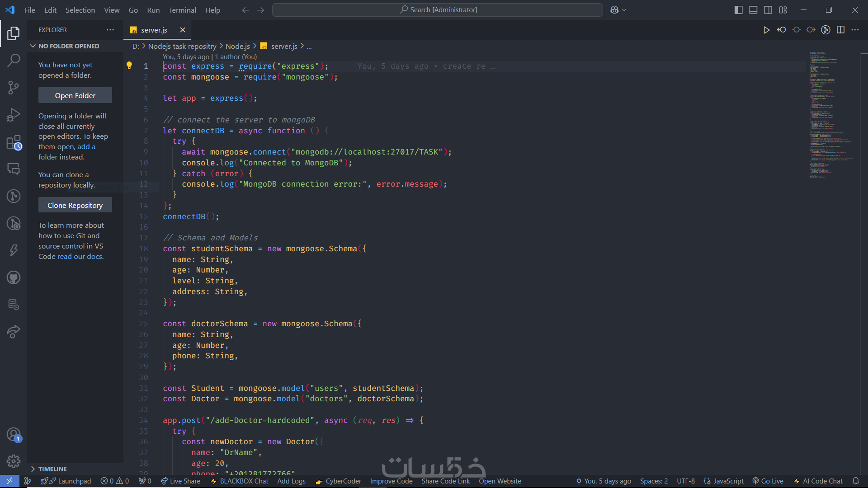This screenshot has height=488, width=868.
Task: Toggle the bottom Panel layout
Action: (753, 10)
